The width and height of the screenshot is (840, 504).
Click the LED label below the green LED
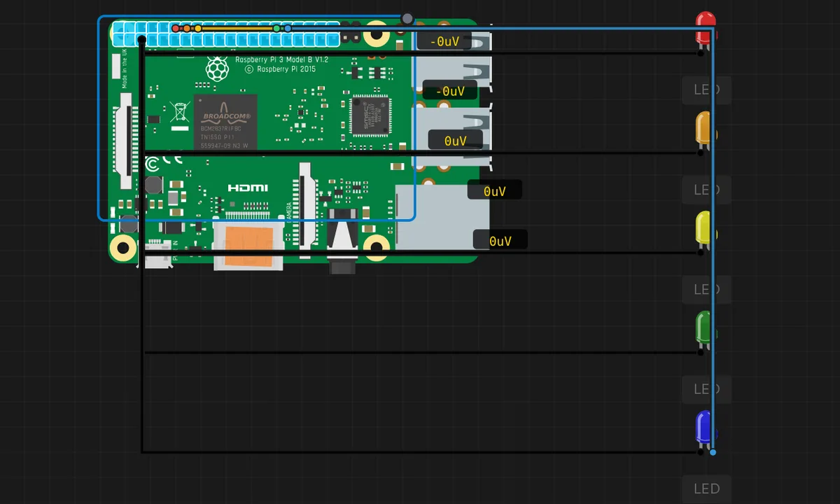click(706, 388)
